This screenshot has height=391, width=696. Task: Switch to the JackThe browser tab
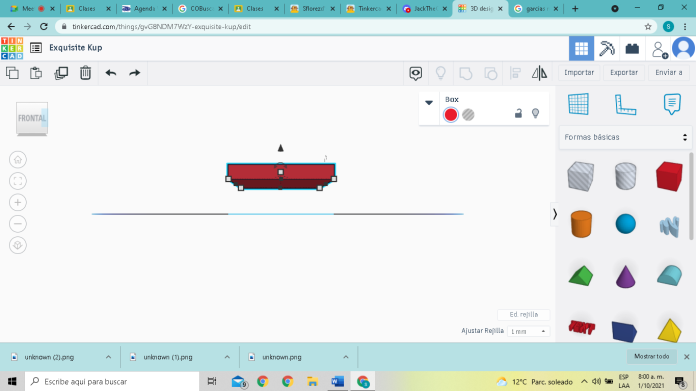424,8
